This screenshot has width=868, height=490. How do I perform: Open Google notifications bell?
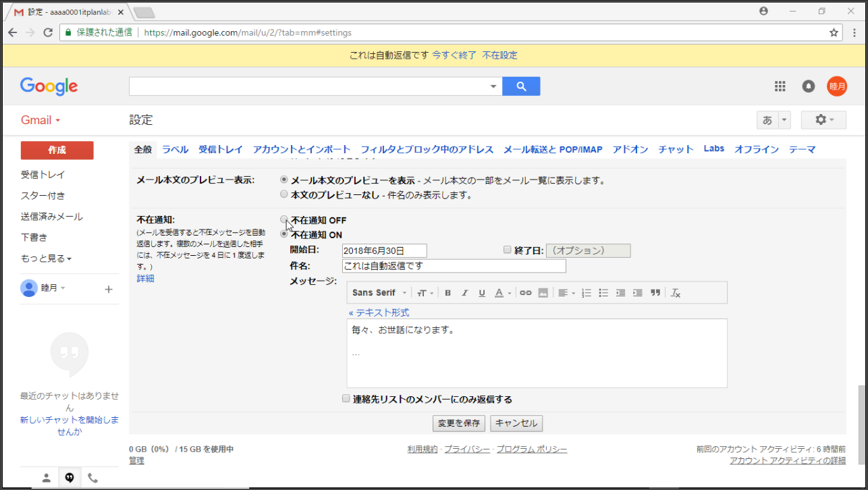(808, 86)
